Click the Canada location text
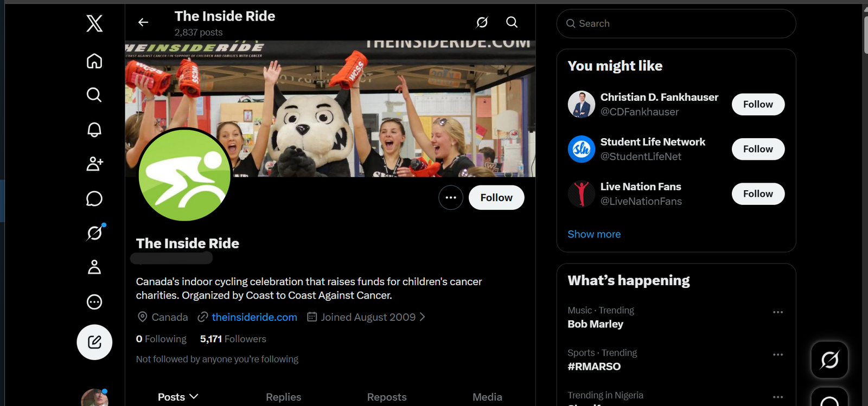Image resolution: width=868 pixels, height=406 pixels. tap(170, 317)
